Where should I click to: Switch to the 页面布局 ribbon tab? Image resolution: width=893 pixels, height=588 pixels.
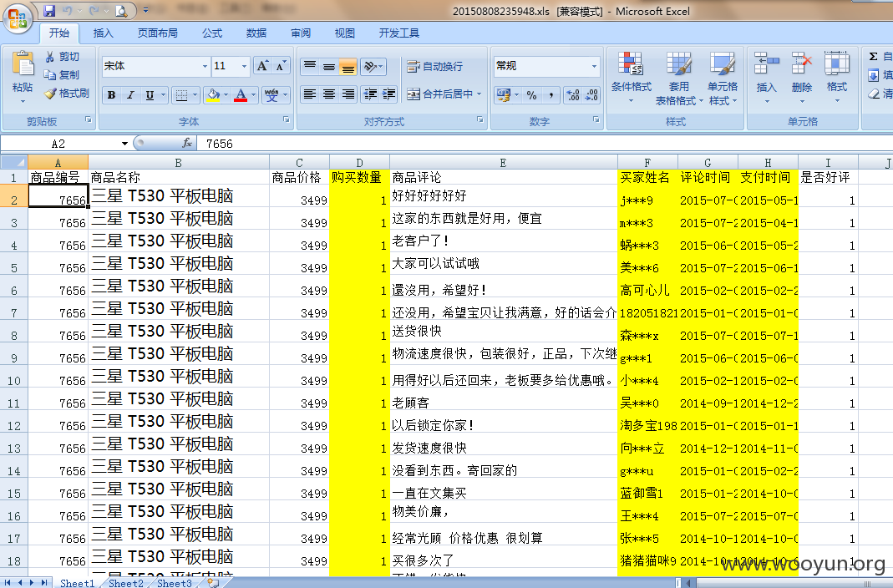click(x=157, y=33)
